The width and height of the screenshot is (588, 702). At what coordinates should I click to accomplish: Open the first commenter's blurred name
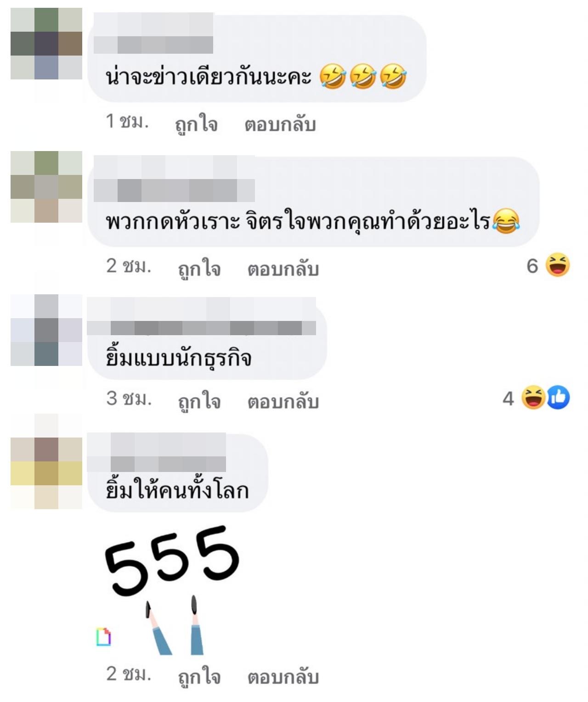click(x=153, y=33)
